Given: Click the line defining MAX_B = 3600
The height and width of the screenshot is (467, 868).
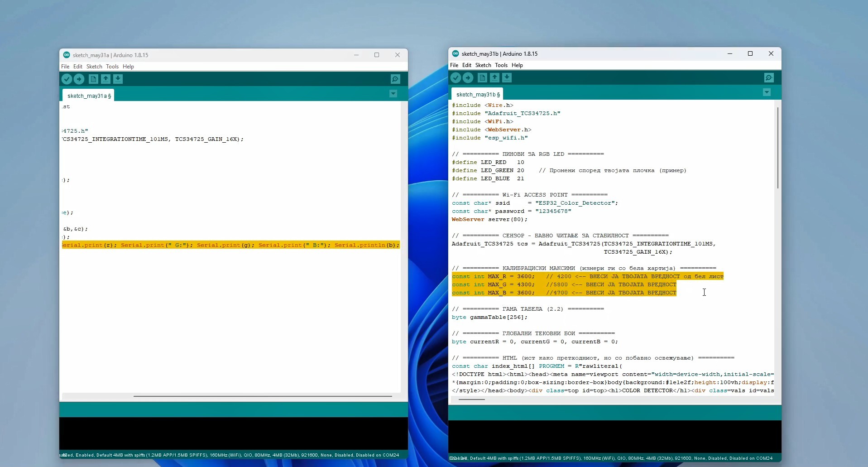Looking at the screenshot, I should pos(564,293).
